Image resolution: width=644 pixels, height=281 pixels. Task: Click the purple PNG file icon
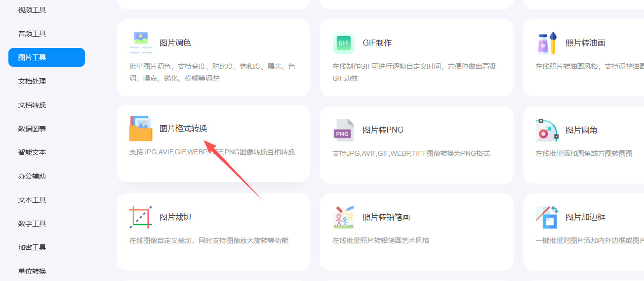tap(344, 130)
